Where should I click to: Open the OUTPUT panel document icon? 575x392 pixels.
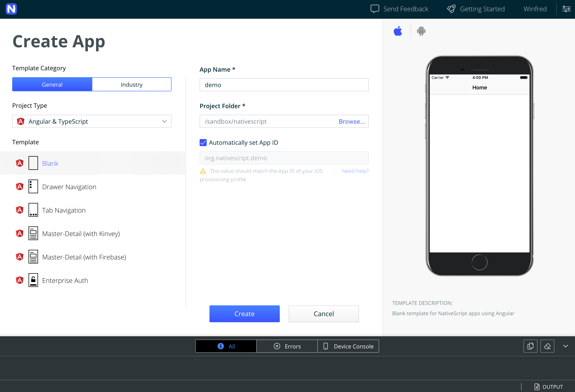click(537, 387)
